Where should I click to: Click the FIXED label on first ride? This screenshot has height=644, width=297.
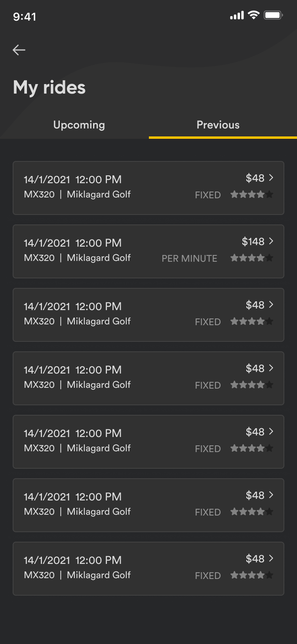coord(208,195)
